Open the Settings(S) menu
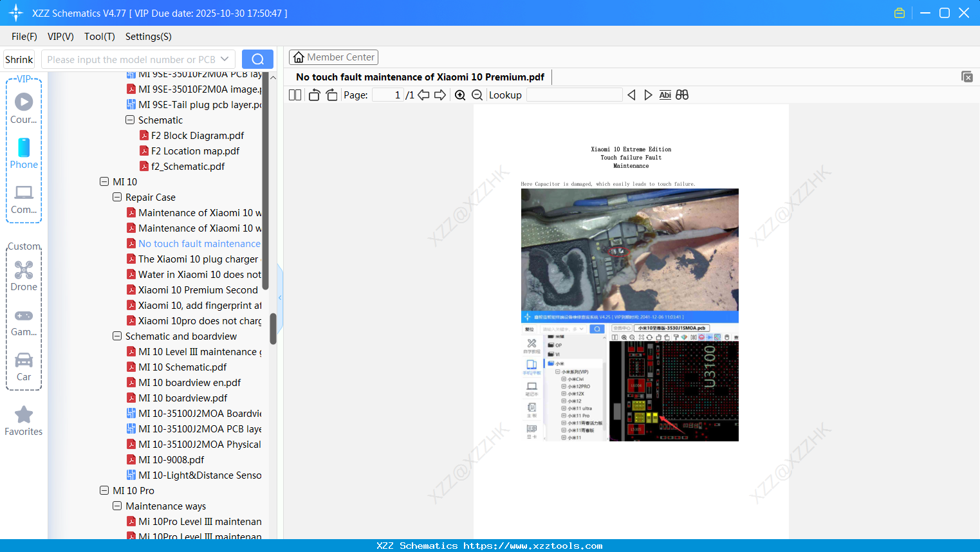980x552 pixels. [149, 37]
